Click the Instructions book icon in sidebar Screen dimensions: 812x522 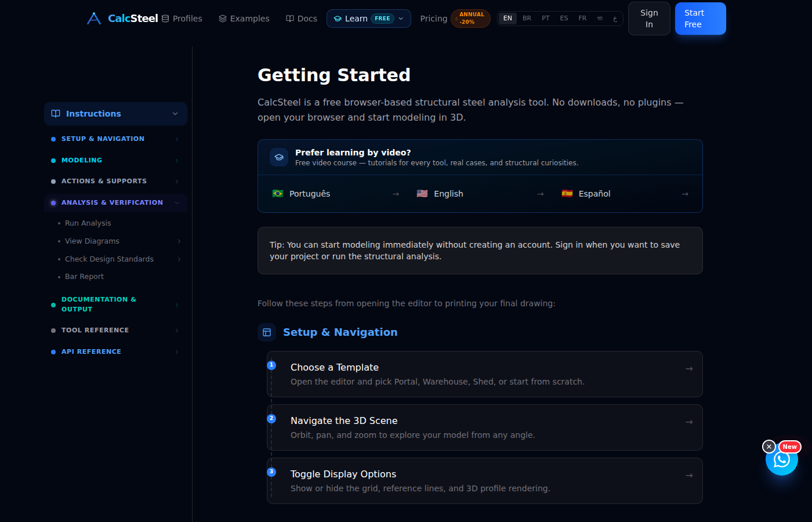[56, 114]
